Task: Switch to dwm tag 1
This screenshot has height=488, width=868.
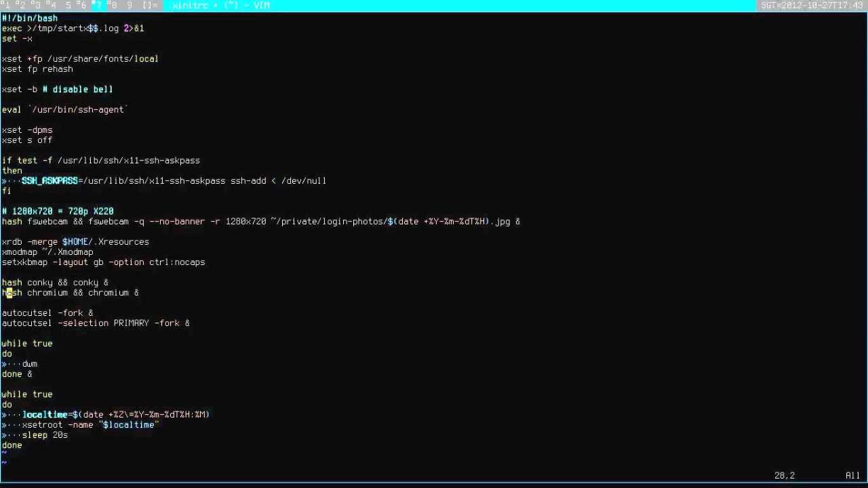Action: coord(7,5)
